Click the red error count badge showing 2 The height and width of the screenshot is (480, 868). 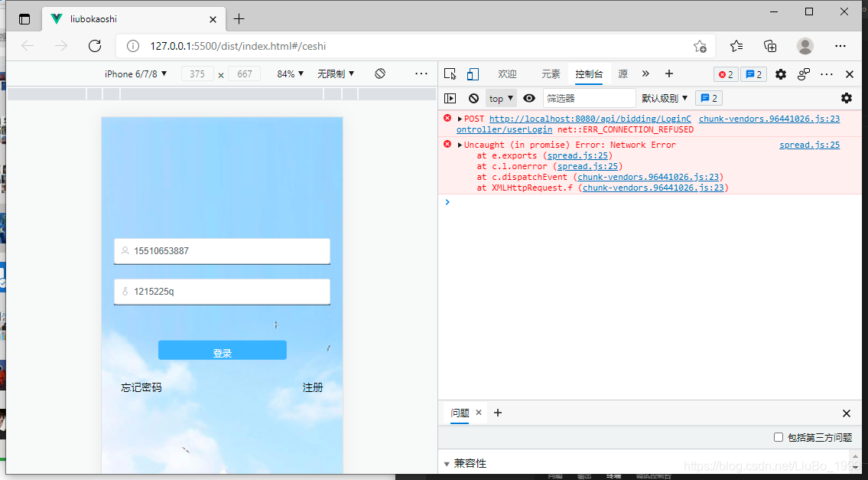(726, 74)
